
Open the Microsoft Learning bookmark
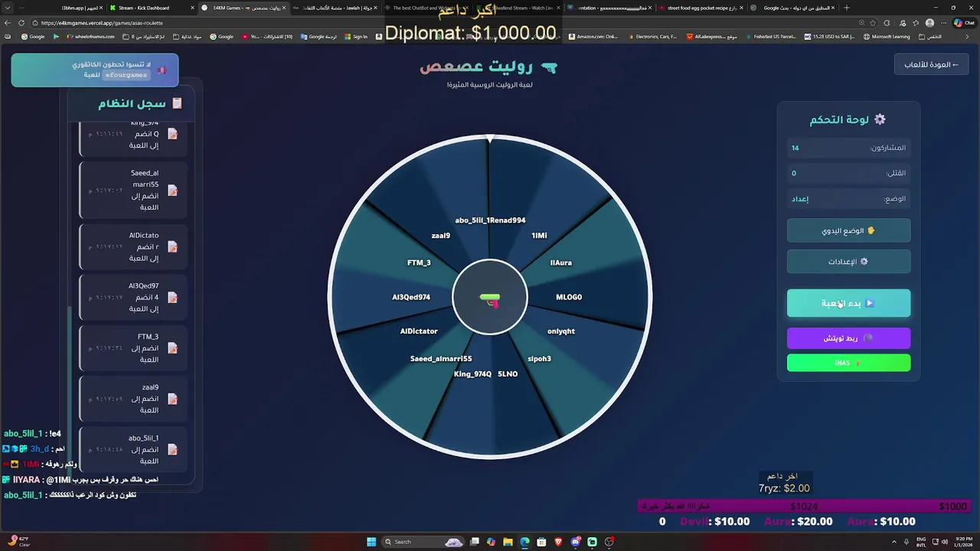click(x=886, y=37)
